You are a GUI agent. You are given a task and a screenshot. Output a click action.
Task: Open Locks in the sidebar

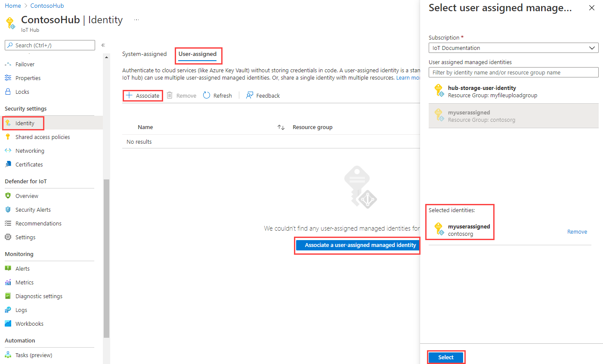[x=22, y=92]
